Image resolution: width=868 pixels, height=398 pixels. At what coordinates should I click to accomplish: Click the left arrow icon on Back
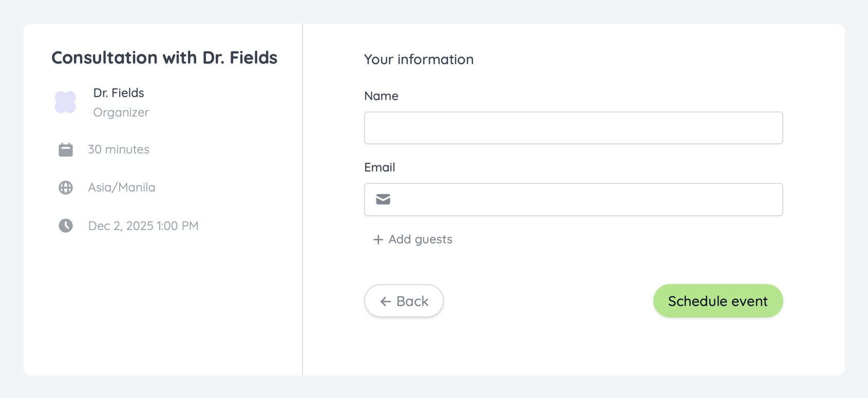coord(386,301)
